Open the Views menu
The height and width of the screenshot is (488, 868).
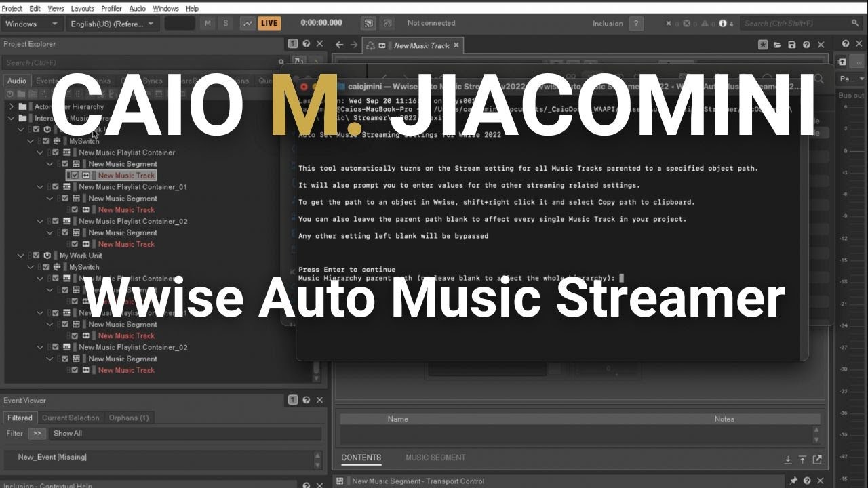tap(56, 9)
